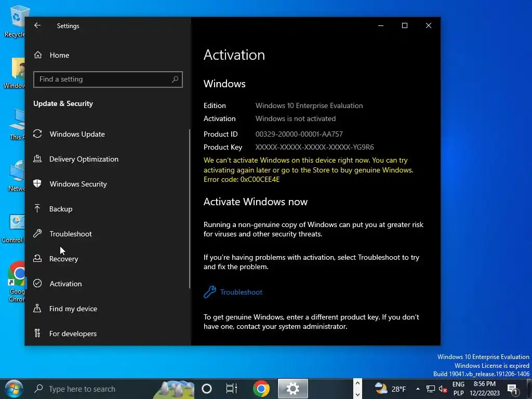Click the Recovery icon in the sidebar
Screen dimensions: 532x399
click(37, 259)
